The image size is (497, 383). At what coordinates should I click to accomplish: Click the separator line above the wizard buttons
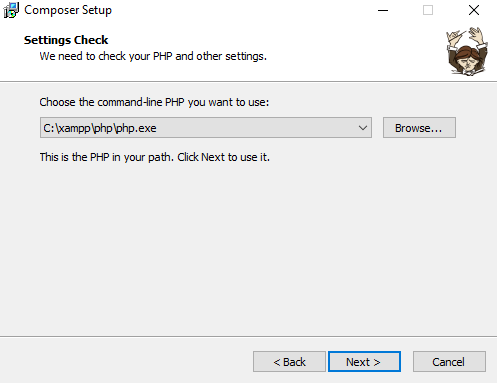(x=248, y=336)
